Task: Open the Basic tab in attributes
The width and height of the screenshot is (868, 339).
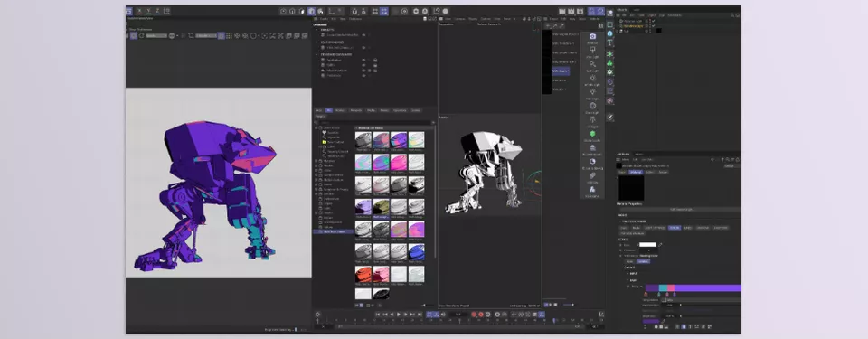Action: [x=622, y=173]
